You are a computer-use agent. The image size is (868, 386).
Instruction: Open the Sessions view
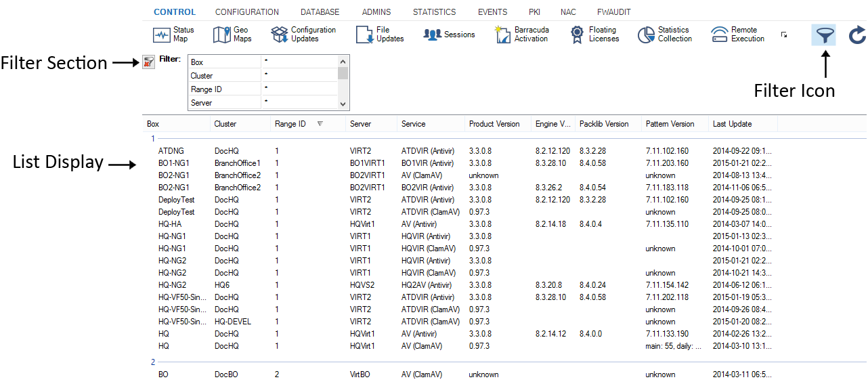450,35
